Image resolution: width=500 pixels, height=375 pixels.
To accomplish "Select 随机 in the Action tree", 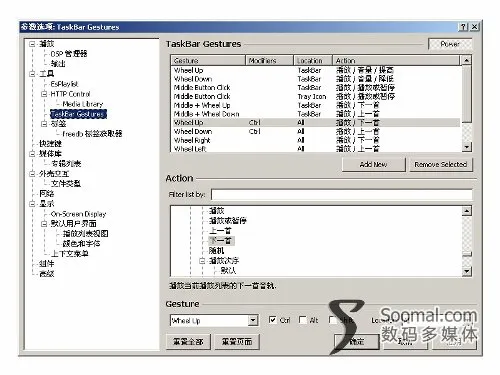I will 216,251.
